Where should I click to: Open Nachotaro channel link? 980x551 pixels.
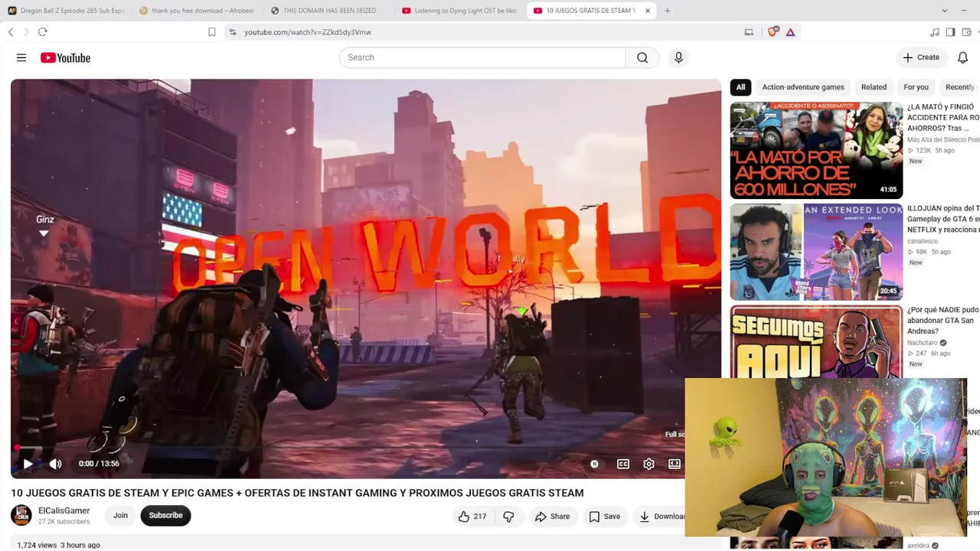pos(923,343)
